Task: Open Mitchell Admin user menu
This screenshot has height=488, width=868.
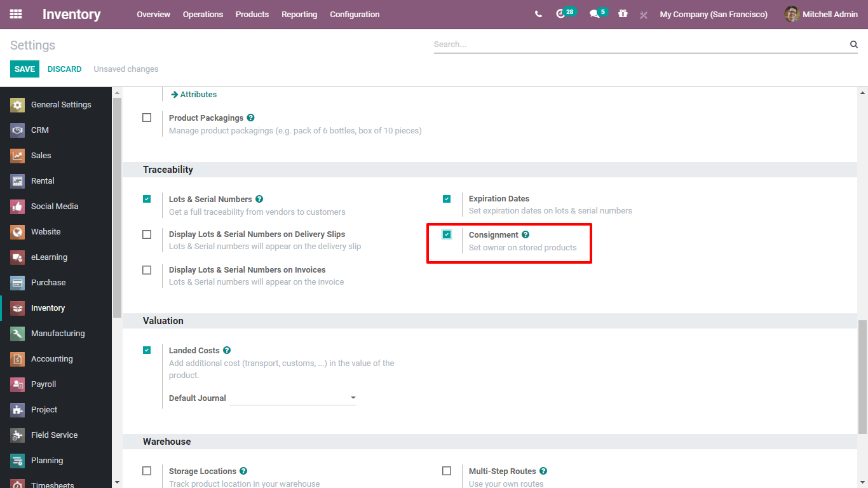Action: (821, 14)
